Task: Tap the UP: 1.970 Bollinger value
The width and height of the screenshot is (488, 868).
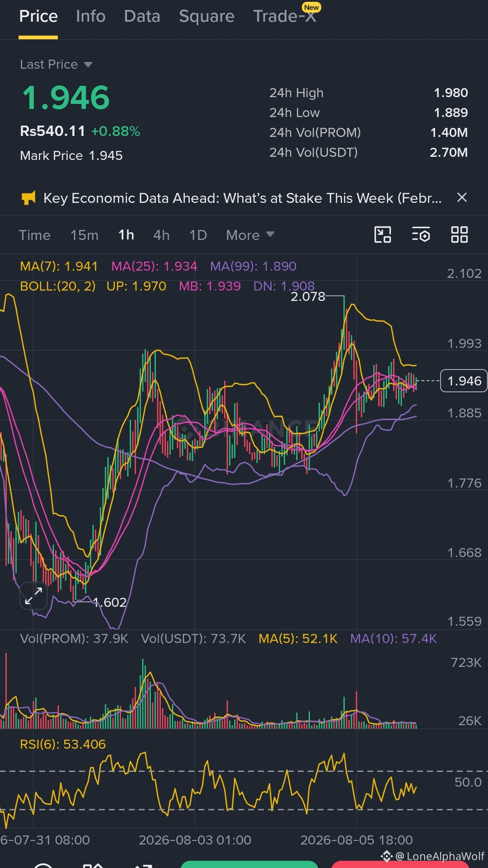Action: [136, 286]
